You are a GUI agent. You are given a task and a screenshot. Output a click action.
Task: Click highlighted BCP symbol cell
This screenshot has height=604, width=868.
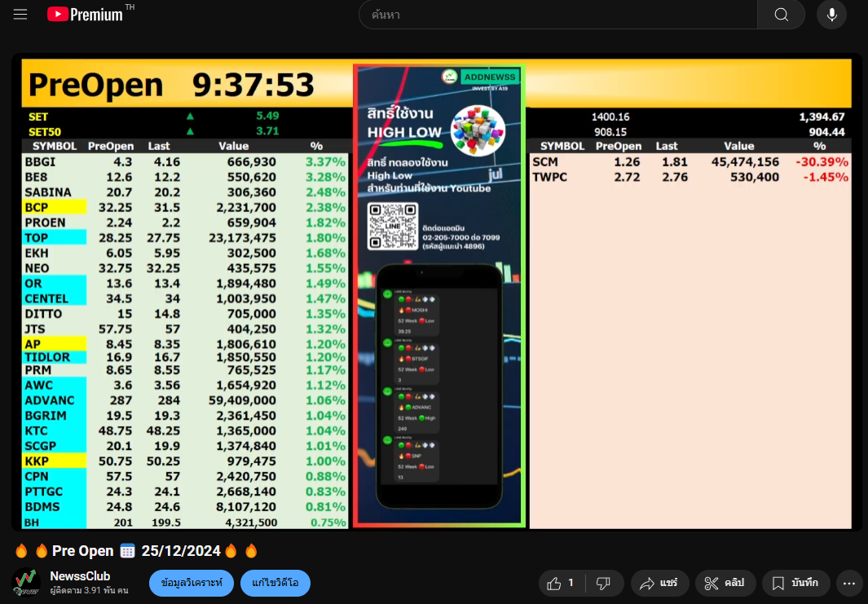pos(55,207)
